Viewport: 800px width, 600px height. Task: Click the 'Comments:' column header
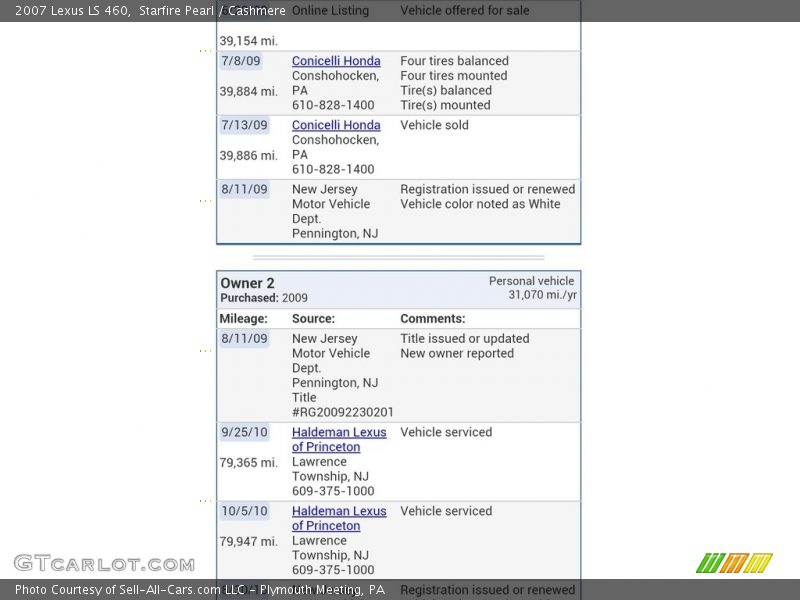pos(433,319)
